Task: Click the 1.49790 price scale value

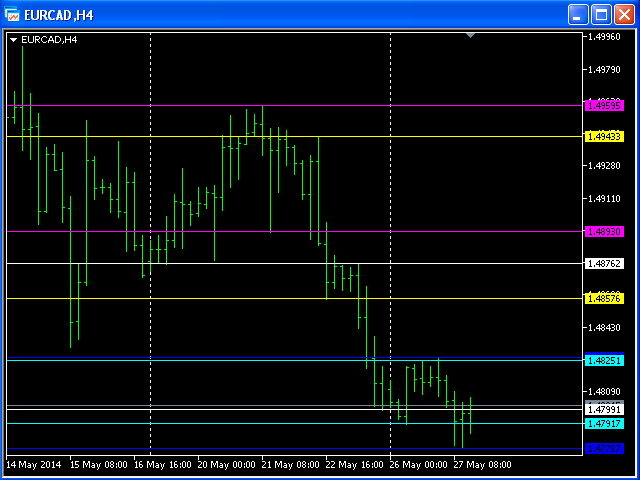Action: (604, 70)
